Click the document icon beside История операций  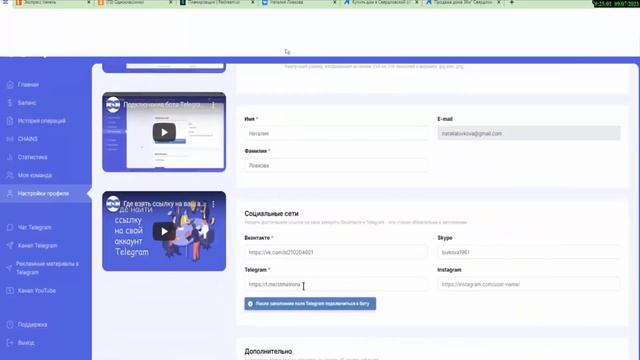click(10, 121)
